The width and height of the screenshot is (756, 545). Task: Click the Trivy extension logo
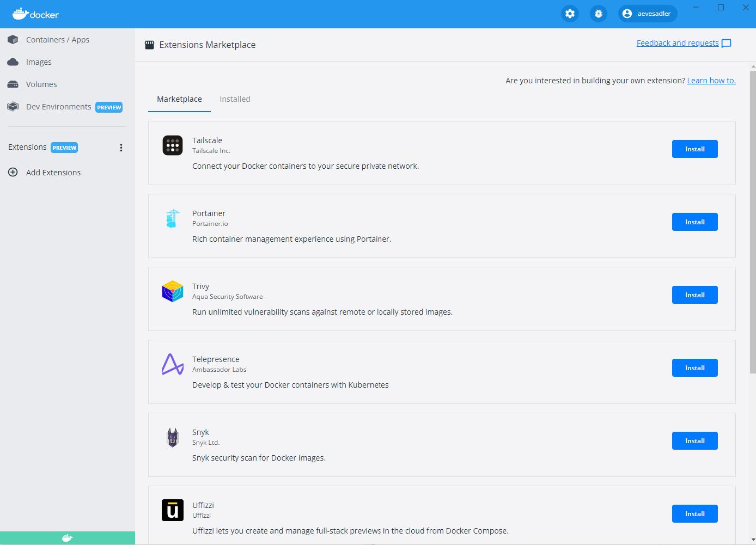click(173, 291)
